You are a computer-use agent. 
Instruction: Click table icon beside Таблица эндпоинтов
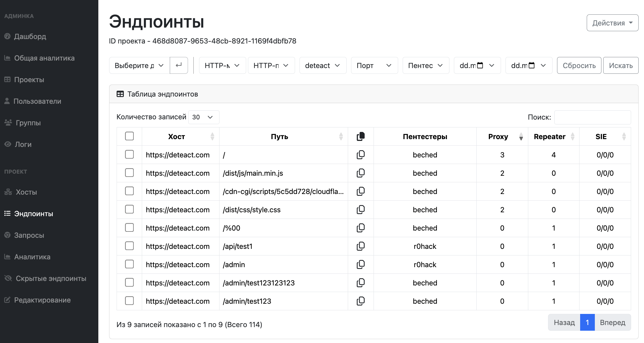120,94
